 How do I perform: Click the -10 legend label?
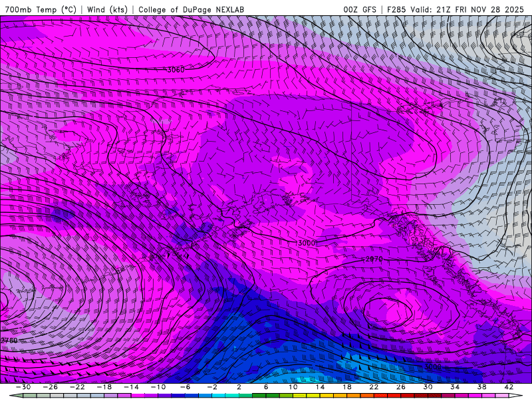tap(158, 387)
